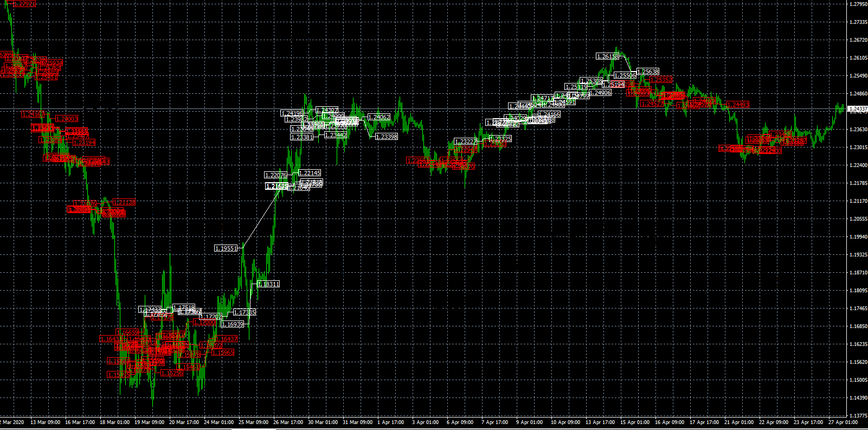Screen dimensions: 868x430
Task: Click time axis label 15 Apr 01:00
Action: (x=635, y=422)
